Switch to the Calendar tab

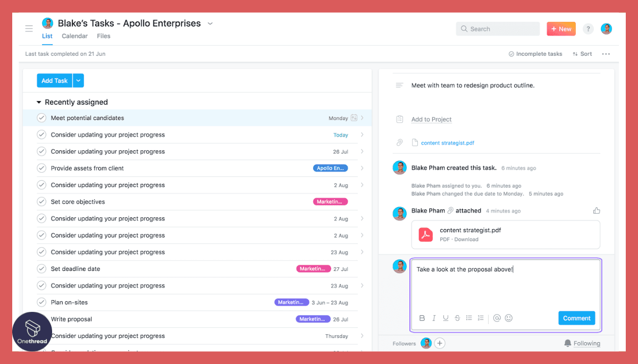point(74,36)
